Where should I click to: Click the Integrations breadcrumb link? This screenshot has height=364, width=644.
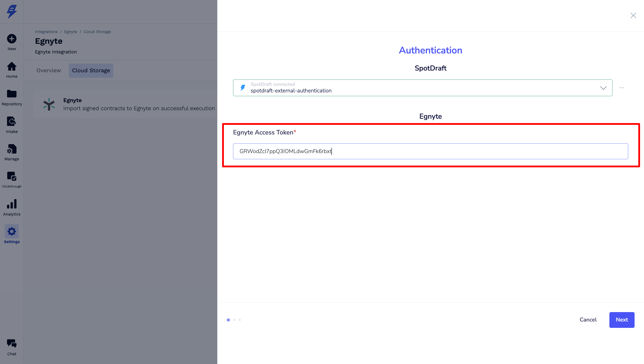point(46,32)
